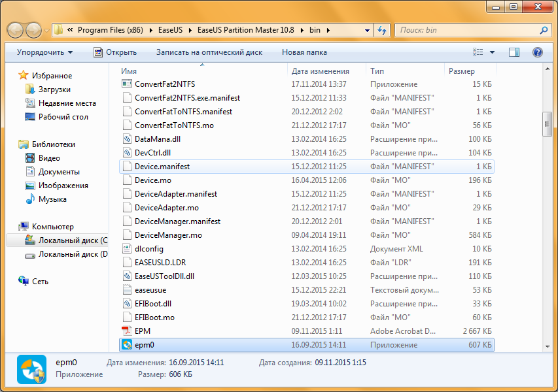Toggle the preview pane icon
Viewport: 558px width, 392px height.
514,53
